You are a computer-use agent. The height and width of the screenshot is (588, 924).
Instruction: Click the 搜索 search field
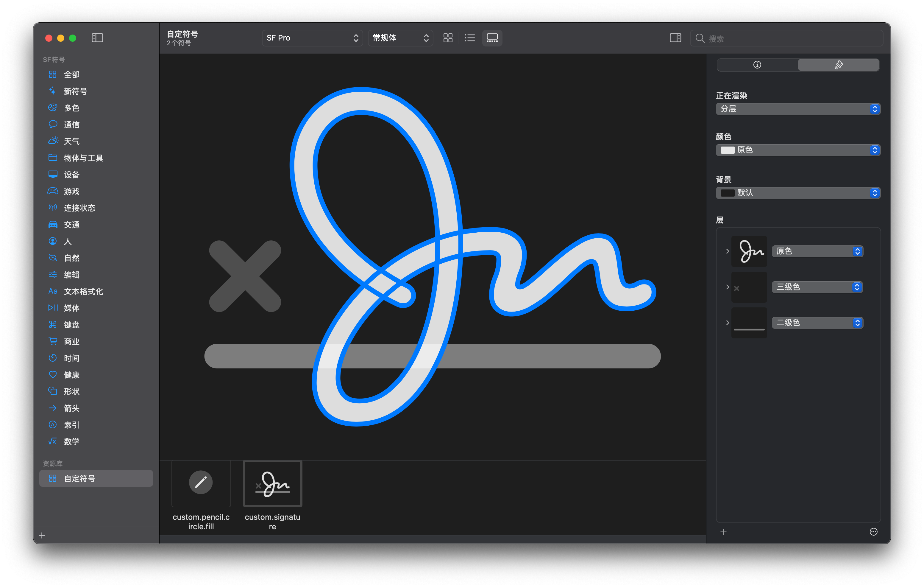click(787, 38)
